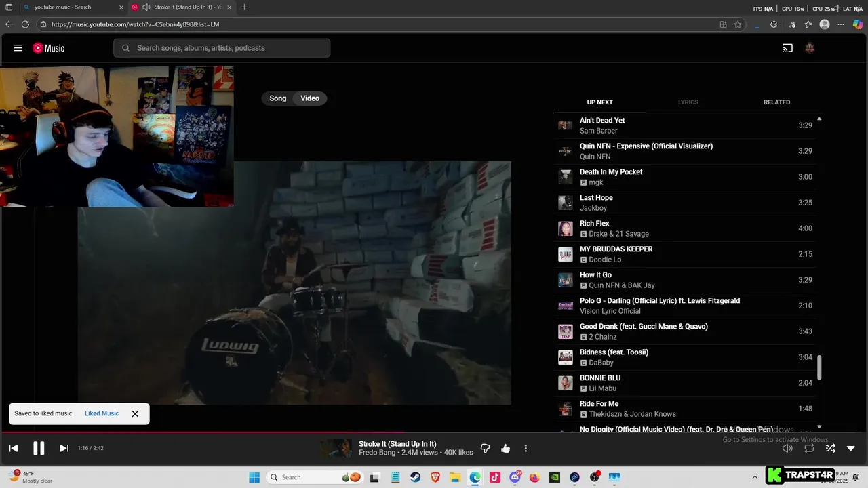Play Bidness (feat. Toosii)
The height and width of the screenshot is (488, 868).
pyautogui.click(x=685, y=357)
